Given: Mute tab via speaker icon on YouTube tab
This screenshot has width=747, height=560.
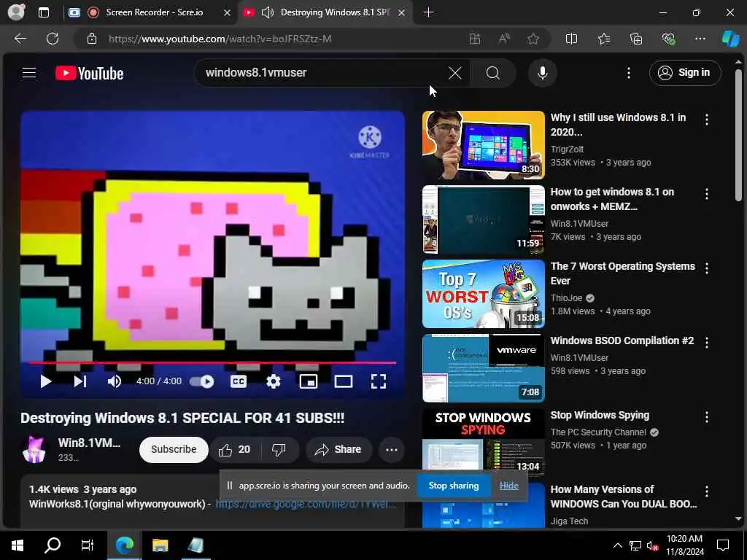Looking at the screenshot, I should (x=268, y=12).
